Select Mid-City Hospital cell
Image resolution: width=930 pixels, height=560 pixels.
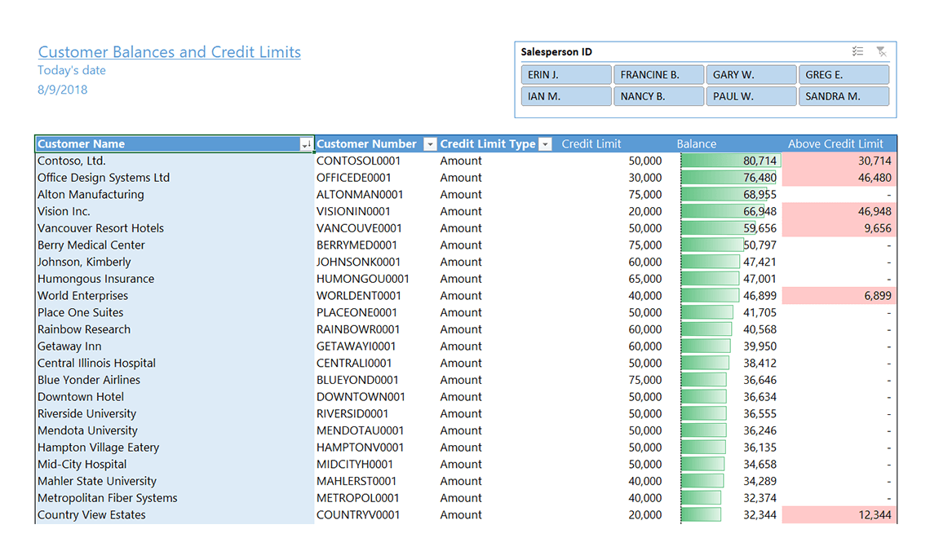[175, 465]
